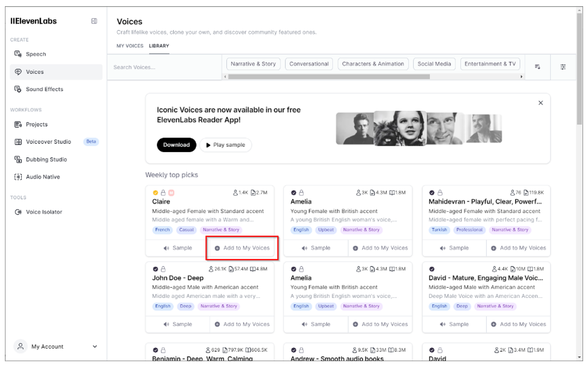Click the page vertical scrollbar
Image resolution: width=588 pixels, height=367 pixels.
pos(580,69)
